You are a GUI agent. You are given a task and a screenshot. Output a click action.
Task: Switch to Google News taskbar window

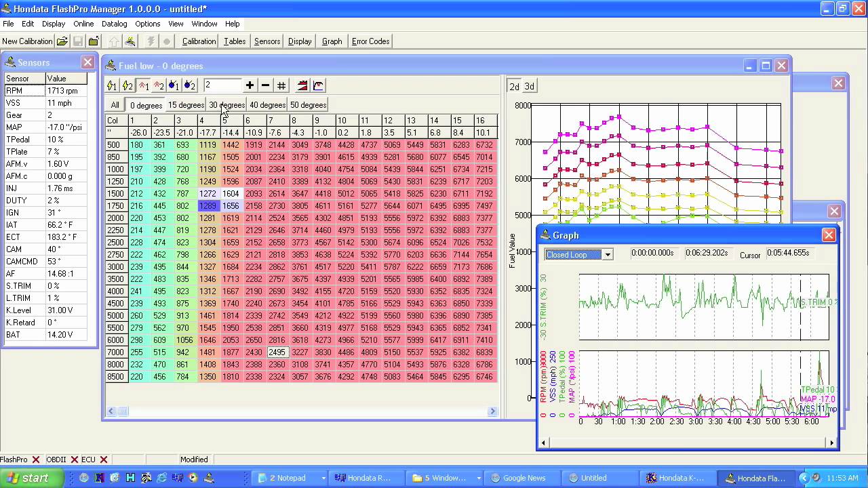tap(523, 478)
